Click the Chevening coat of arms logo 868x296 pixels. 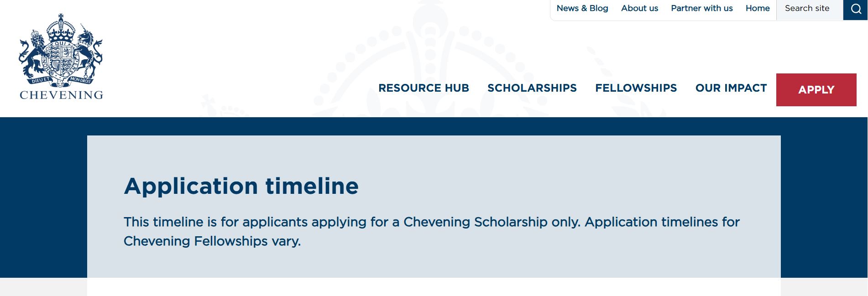(x=61, y=57)
